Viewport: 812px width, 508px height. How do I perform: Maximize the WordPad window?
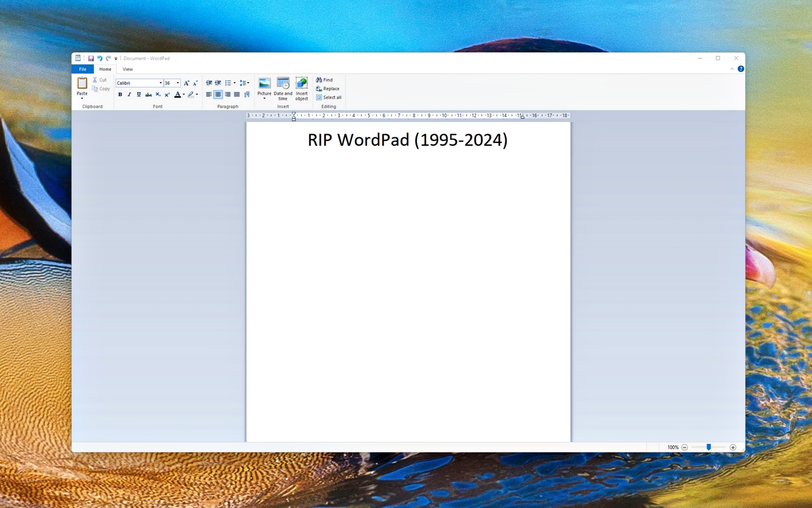coord(718,58)
